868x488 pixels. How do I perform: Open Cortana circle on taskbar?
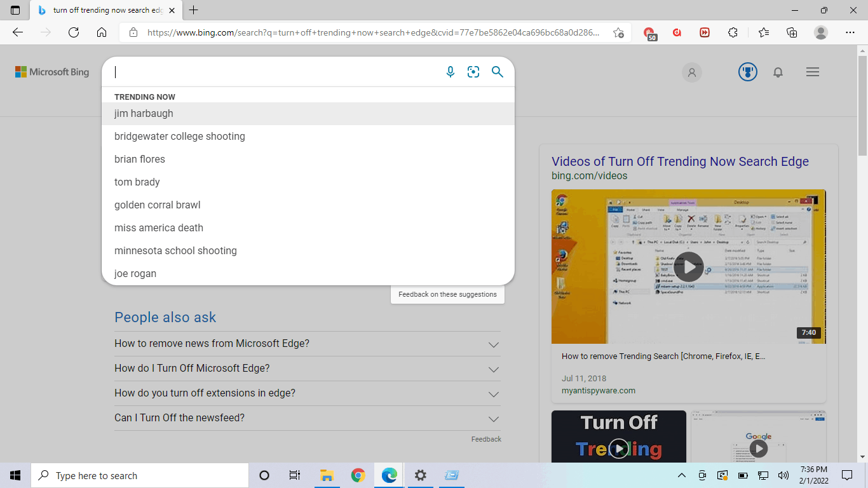pyautogui.click(x=264, y=475)
